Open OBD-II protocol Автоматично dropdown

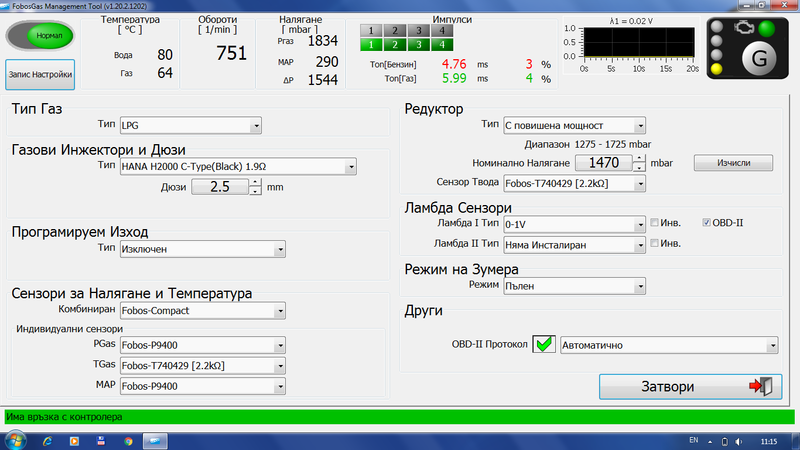pos(669,345)
